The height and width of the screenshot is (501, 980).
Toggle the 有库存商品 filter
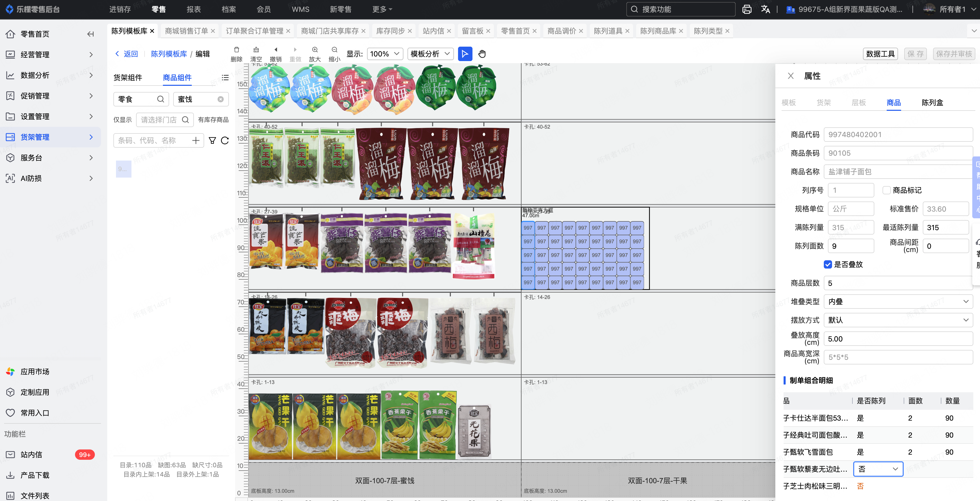213,120
